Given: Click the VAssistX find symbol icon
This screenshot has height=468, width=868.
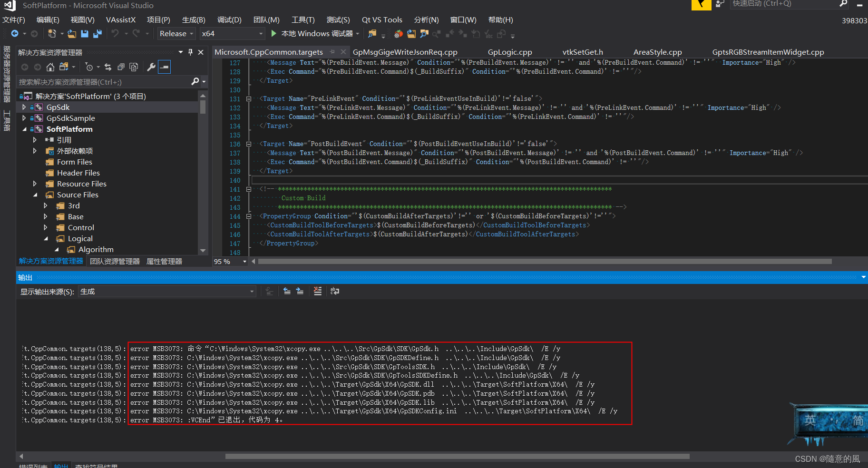Looking at the screenshot, I should coord(424,34).
